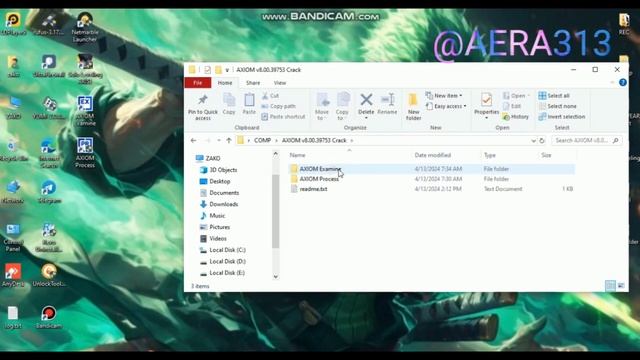Screen dimensions: 640x360
Task: Click Copy path in ribbon
Action: pos(278,106)
